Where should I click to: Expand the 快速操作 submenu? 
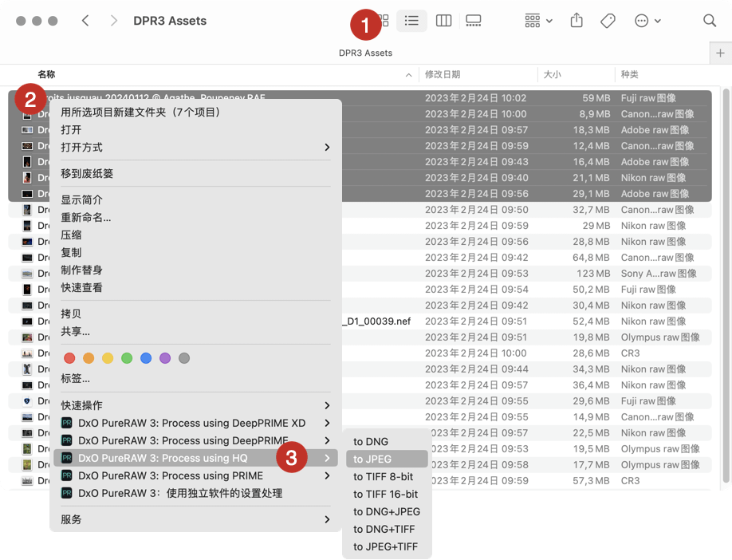pyautogui.click(x=195, y=405)
